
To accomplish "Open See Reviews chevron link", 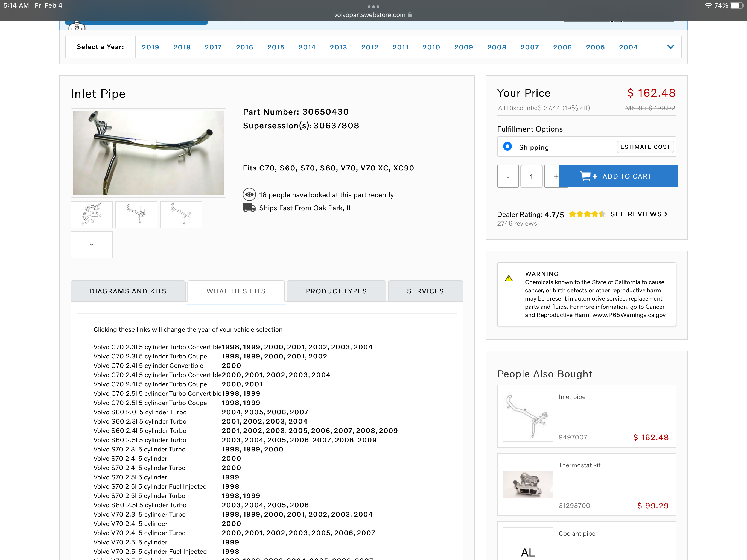I will click(x=639, y=214).
